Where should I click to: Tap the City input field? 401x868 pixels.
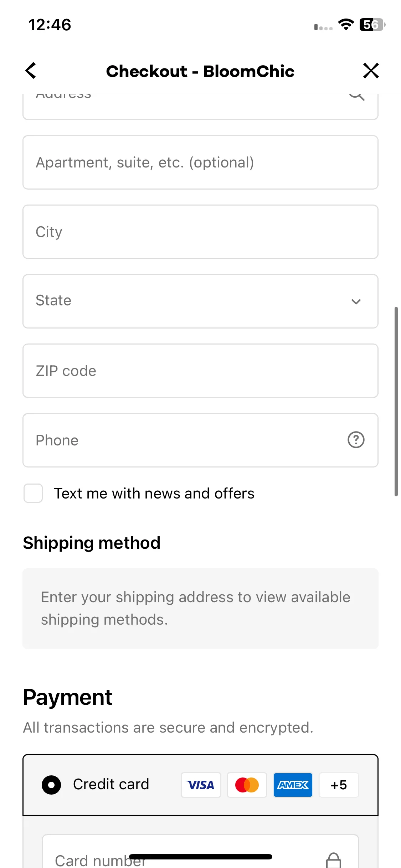click(x=200, y=232)
